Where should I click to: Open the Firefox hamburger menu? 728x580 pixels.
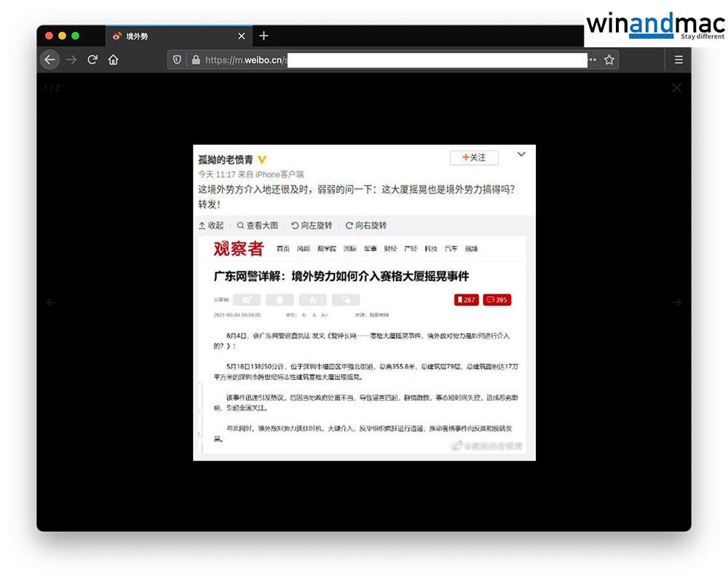click(x=678, y=60)
